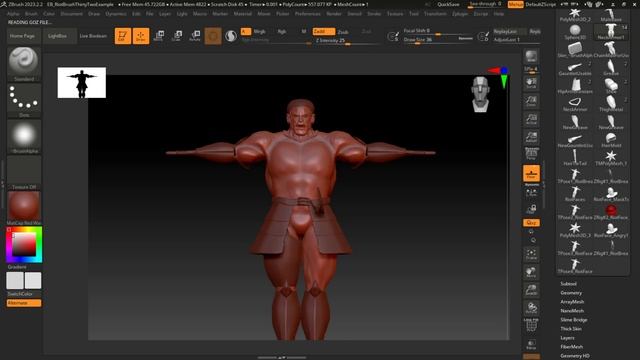The height and width of the screenshot is (360, 640).
Task: Click the Actual size icon
Action: point(531,119)
